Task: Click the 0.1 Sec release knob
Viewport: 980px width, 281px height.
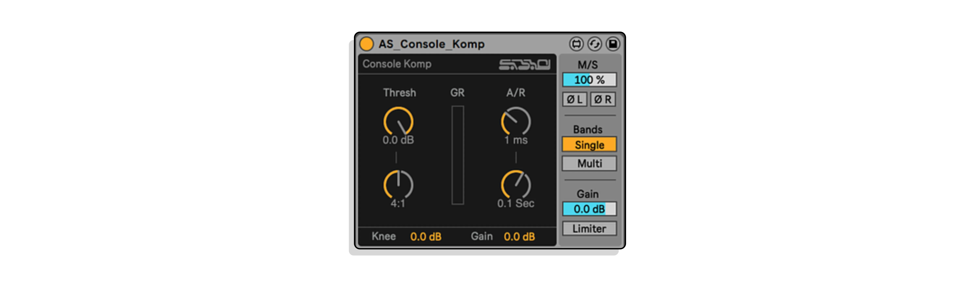Action: click(x=516, y=184)
